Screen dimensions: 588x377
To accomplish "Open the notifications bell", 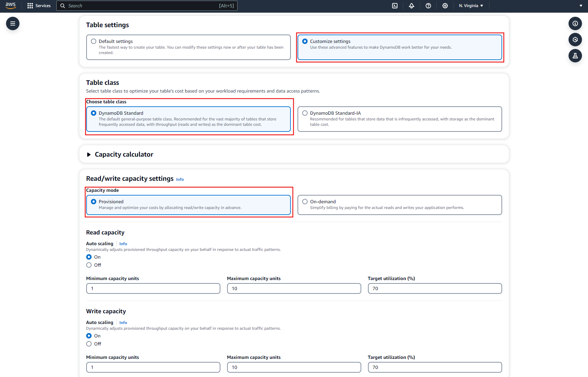I will 412,6.
